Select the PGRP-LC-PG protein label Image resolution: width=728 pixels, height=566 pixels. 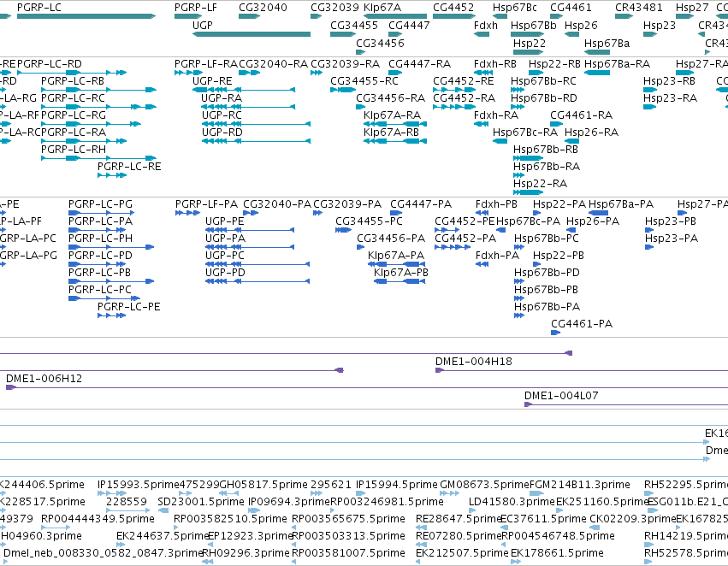(100, 204)
